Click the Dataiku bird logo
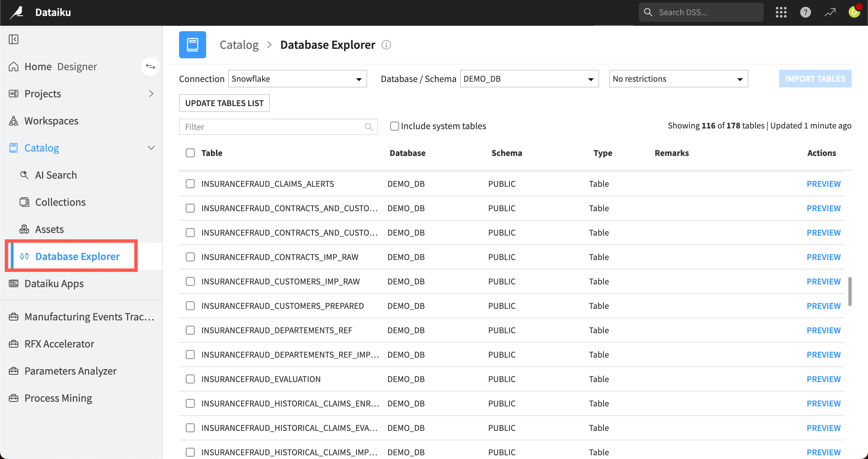Viewport: 868px width, 459px height. pyautogui.click(x=17, y=13)
